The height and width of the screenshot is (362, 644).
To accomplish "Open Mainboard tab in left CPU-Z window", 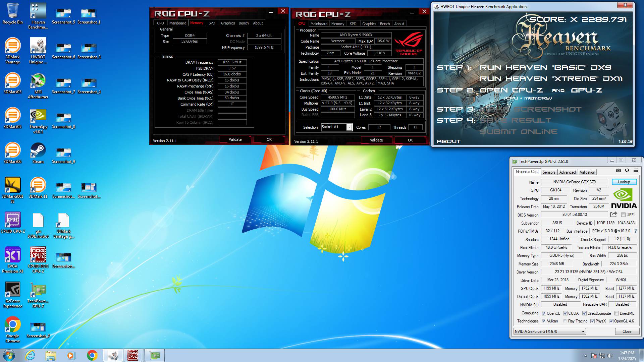I will (x=178, y=23).
